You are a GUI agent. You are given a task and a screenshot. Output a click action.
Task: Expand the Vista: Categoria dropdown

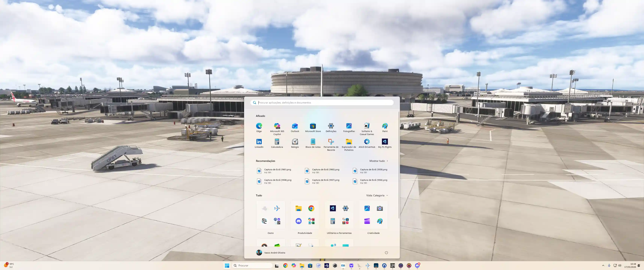point(377,195)
